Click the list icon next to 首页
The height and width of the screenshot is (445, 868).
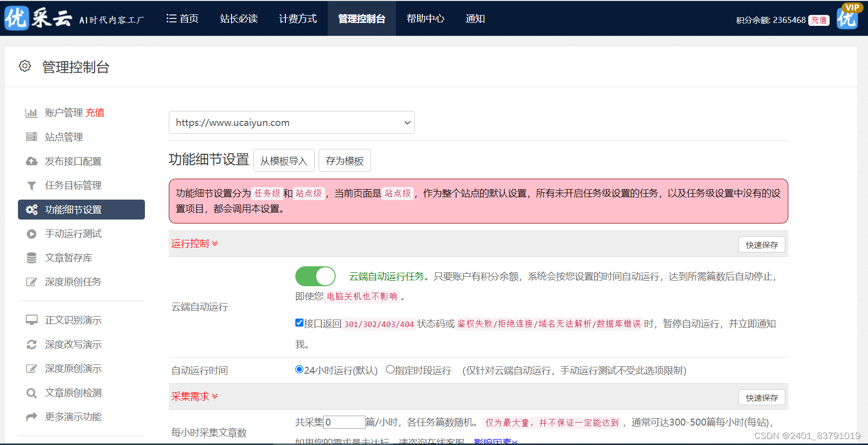(171, 18)
